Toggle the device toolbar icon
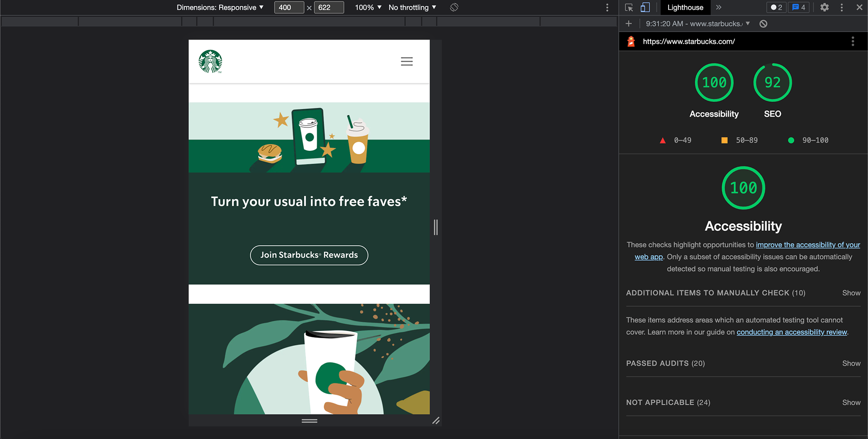Viewport: 868px width, 439px height. click(x=645, y=7)
